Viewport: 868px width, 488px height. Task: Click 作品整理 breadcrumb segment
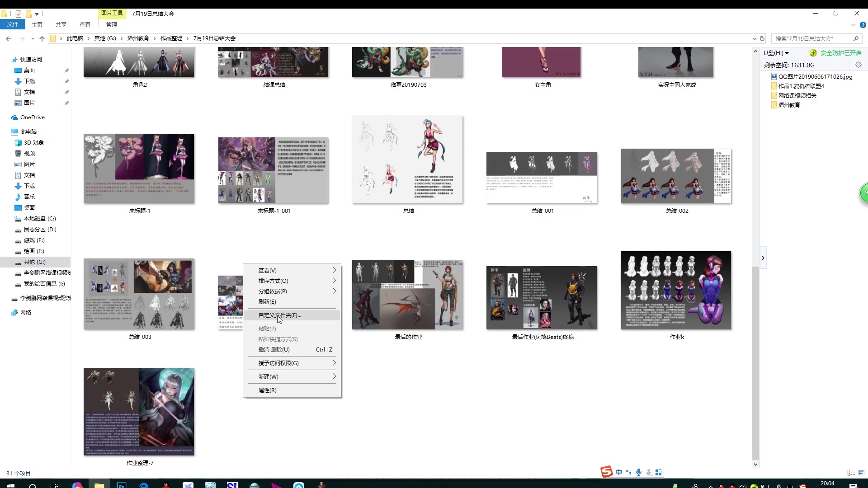pos(171,38)
